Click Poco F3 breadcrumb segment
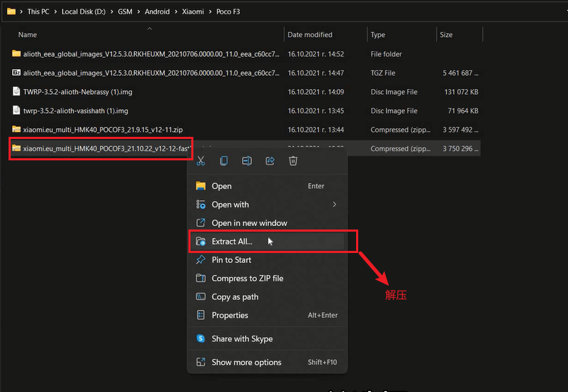 (228, 11)
